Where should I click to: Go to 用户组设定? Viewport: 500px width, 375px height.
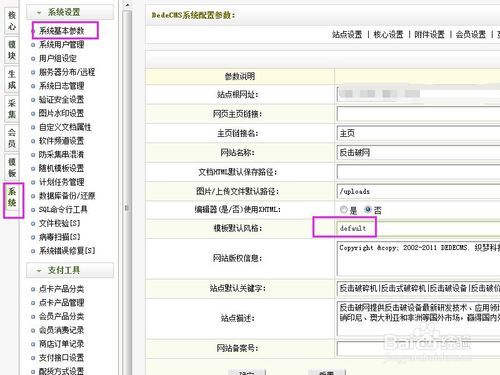[58, 58]
